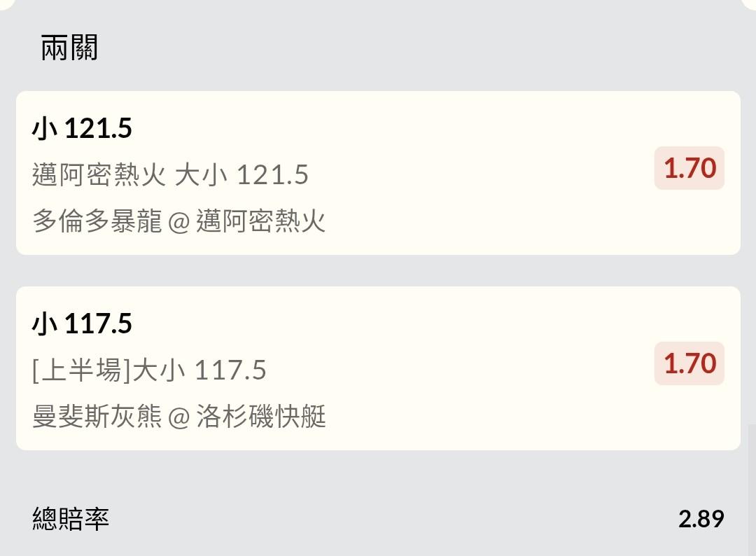
Task: Click the @ symbol in 多倫多暴龍 matchup
Action: [179, 223]
